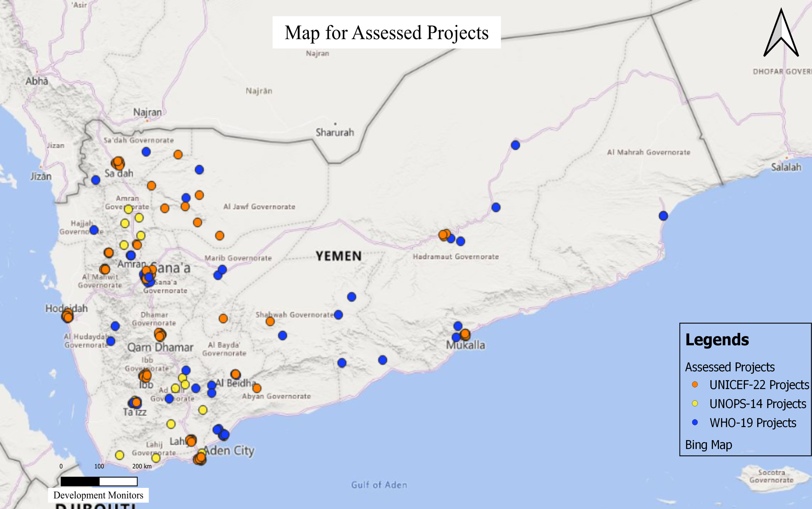
Task: Click the 'Legends' heading
Action: click(717, 340)
